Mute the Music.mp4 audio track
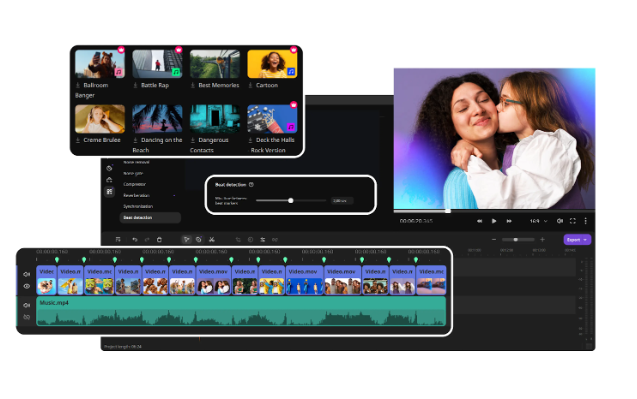Screen dimensions: 637x399 pos(27,305)
